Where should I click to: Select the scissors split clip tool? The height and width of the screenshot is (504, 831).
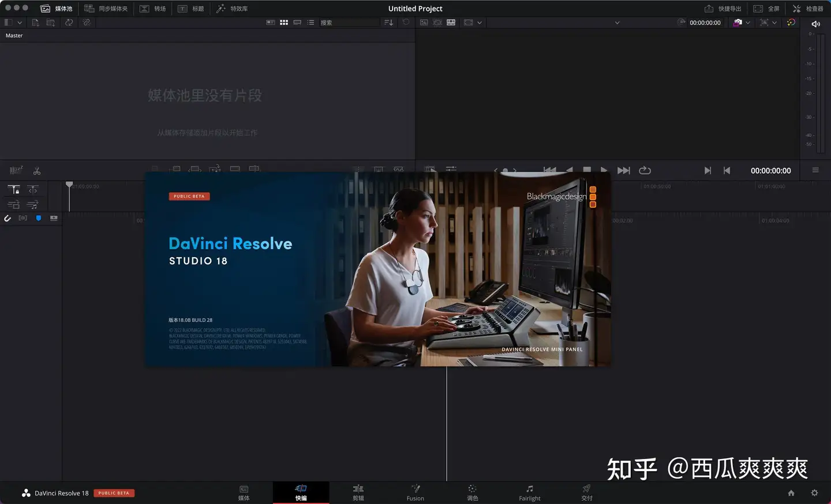[x=37, y=171]
